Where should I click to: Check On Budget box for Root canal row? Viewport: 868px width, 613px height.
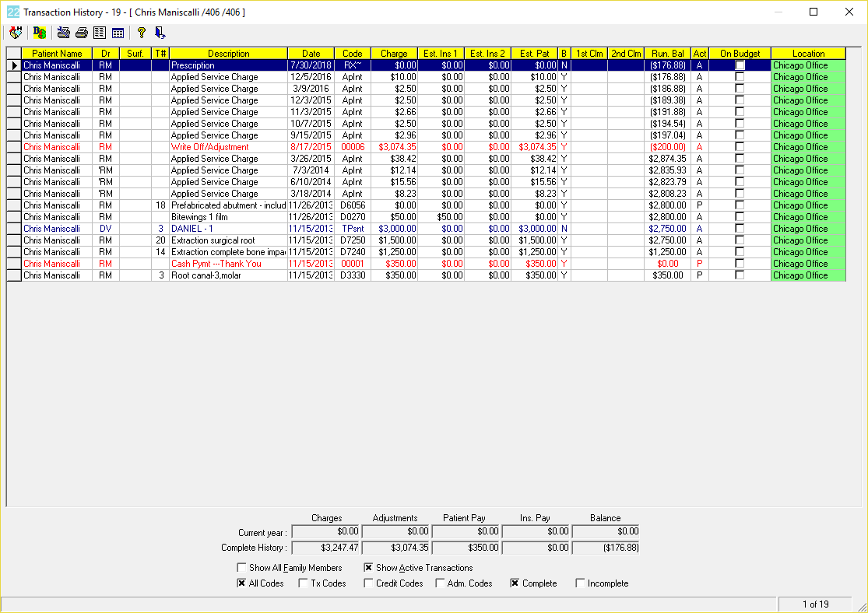(740, 275)
